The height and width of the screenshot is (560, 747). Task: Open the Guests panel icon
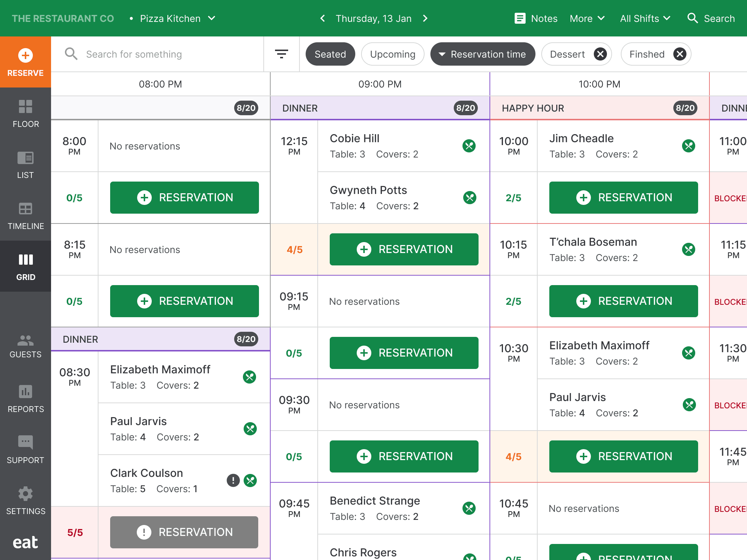[x=25, y=341]
